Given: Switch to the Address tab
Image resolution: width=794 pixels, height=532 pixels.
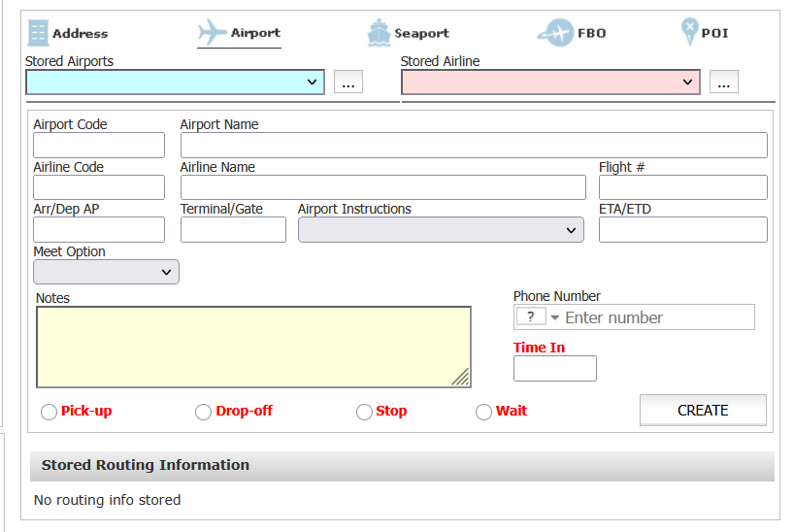Looking at the screenshot, I should pyautogui.click(x=68, y=33).
